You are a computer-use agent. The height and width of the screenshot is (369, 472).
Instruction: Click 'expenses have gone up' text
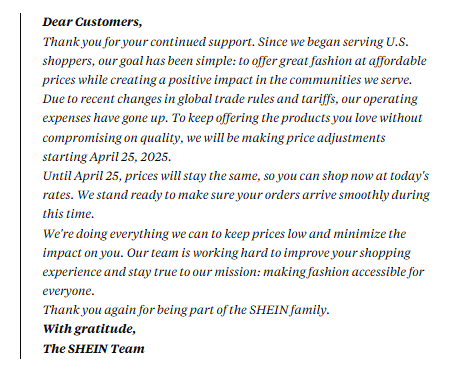pyautogui.click(x=105, y=118)
